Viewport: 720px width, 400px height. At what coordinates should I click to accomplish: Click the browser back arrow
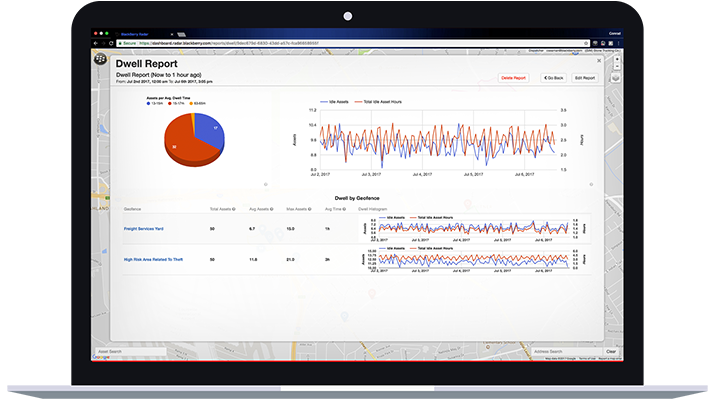[x=97, y=43]
